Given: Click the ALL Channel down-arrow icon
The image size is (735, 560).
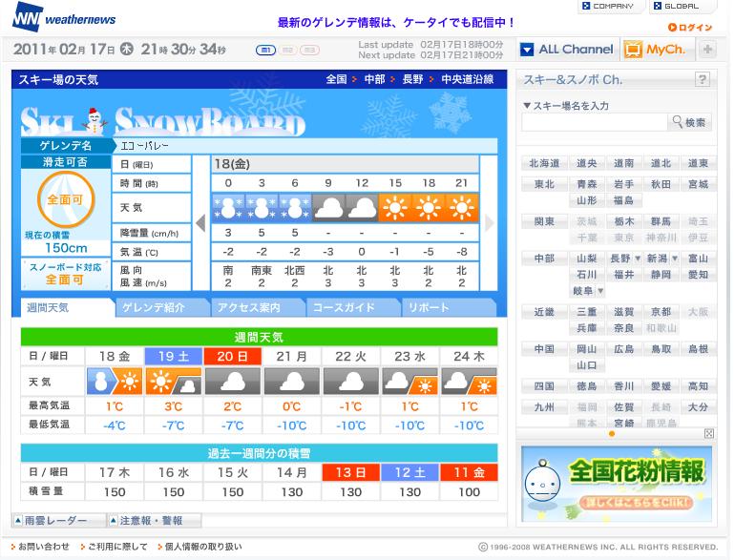Looking at the screenshot, I should click(527, 50).
